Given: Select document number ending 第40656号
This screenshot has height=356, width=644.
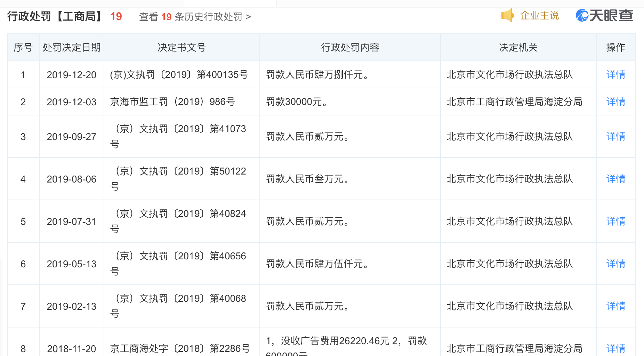Looking at the screenshot, I should coord(178,264).
